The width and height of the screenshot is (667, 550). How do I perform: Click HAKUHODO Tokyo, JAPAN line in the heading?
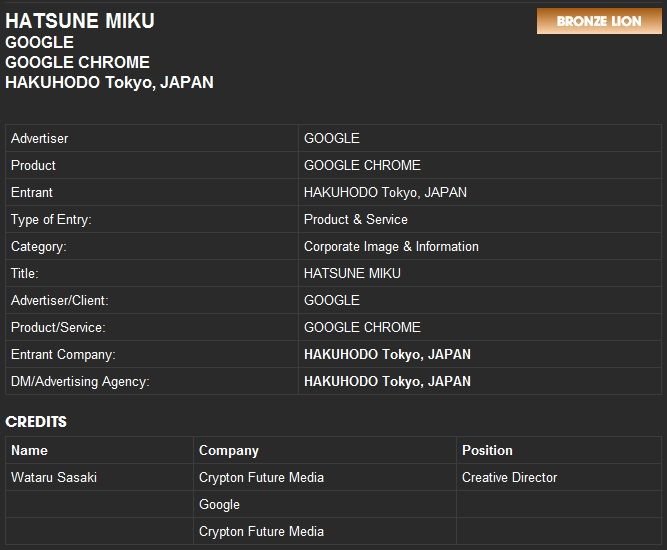tap(109, 83)
